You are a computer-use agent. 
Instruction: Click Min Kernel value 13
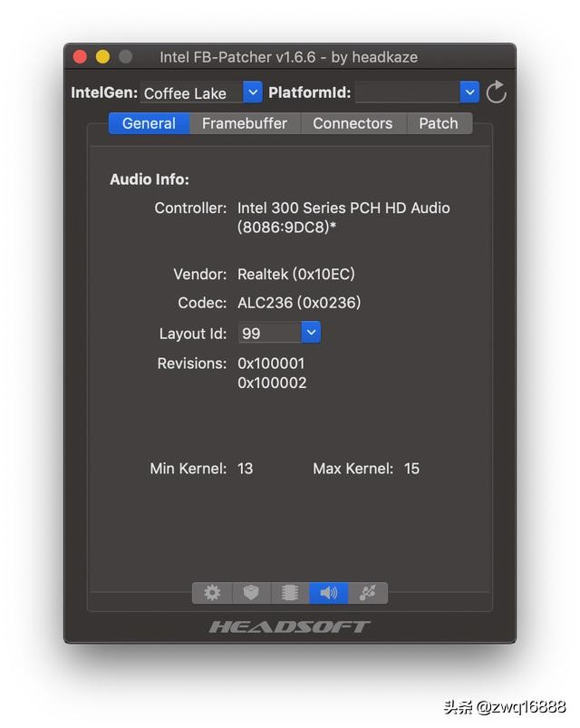pyautogui.click(x=246, y=469)
